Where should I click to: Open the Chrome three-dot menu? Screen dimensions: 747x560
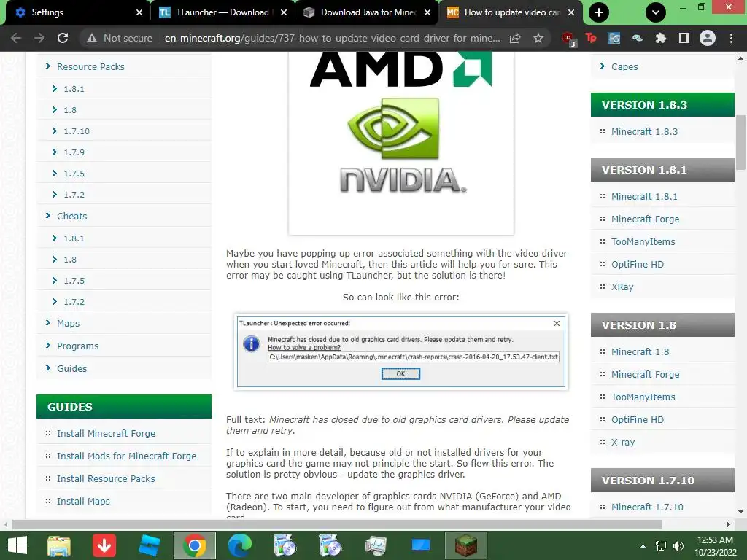coord(731,38)
